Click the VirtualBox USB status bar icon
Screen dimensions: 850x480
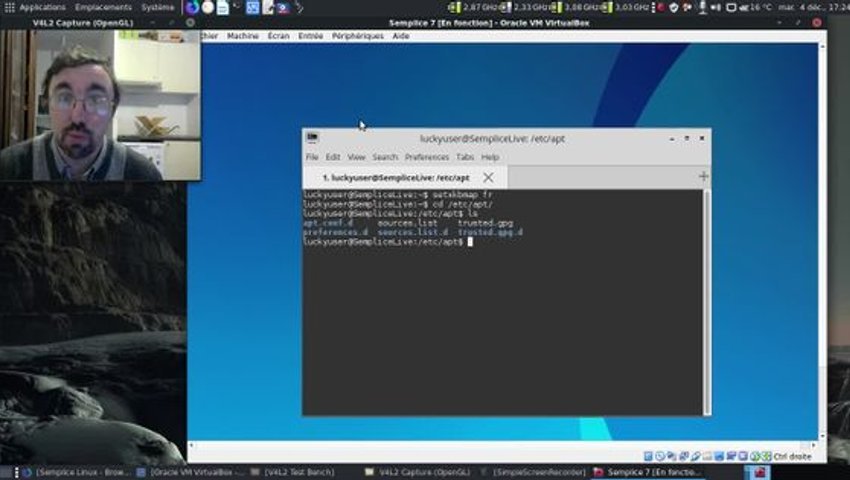(696, 457)
